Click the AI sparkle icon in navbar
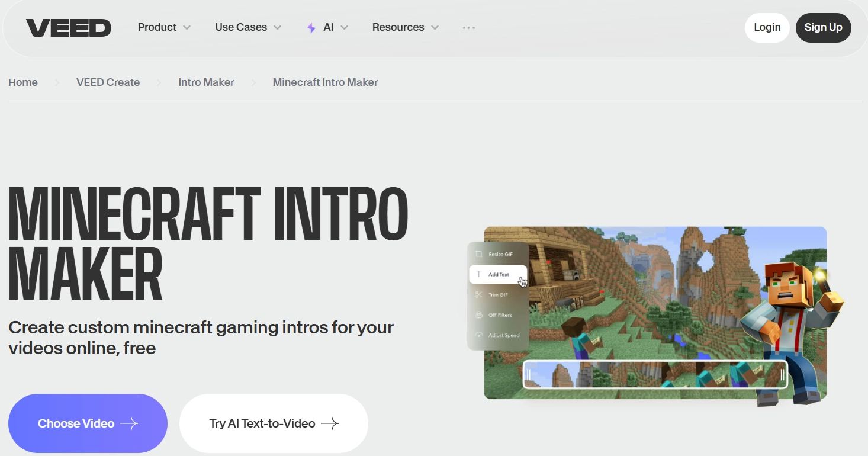Screen dimensions: 868x456 tap(310, 27)
